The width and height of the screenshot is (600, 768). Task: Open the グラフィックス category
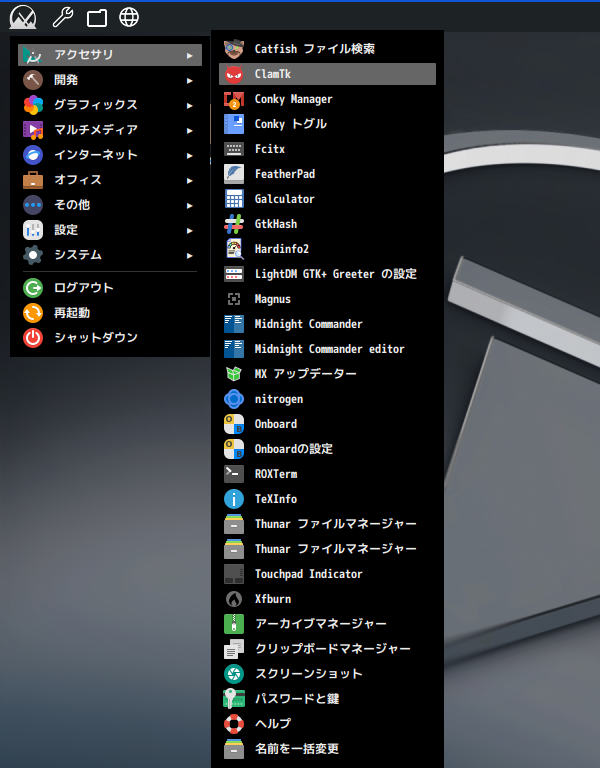110,105
